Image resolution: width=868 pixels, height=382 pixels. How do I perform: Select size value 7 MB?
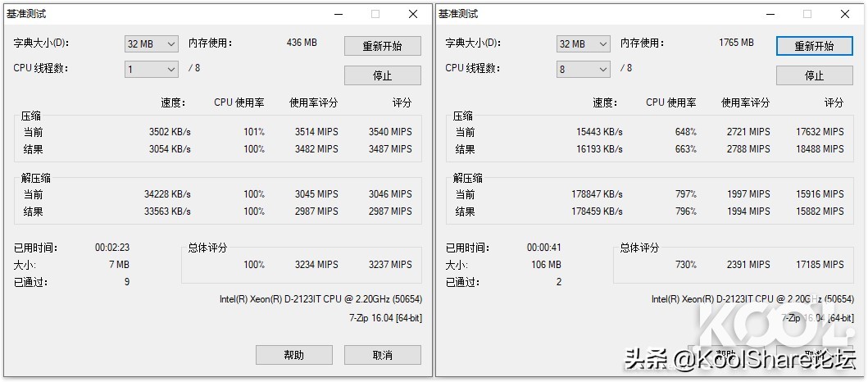pyautogui.click(x=119, y=265)
